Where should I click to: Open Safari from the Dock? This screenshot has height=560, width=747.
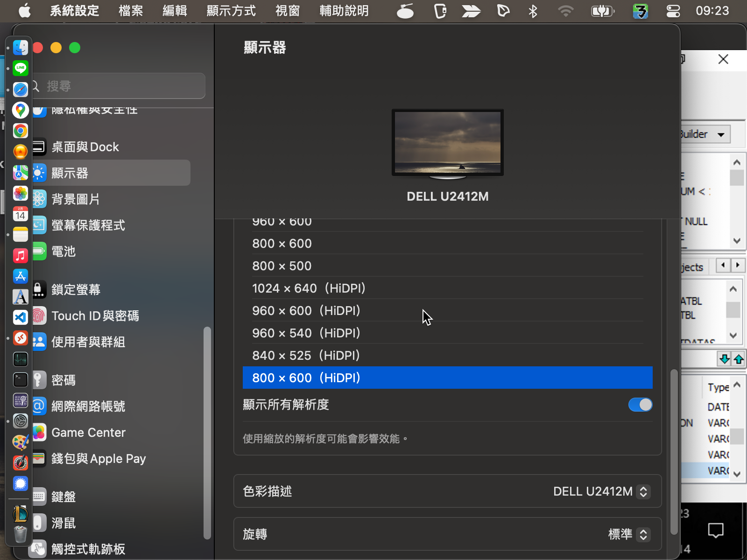click(21, 89)
